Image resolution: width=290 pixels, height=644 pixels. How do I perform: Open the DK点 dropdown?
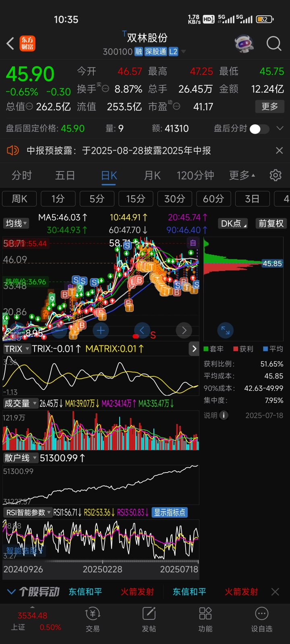click(233, 223)
